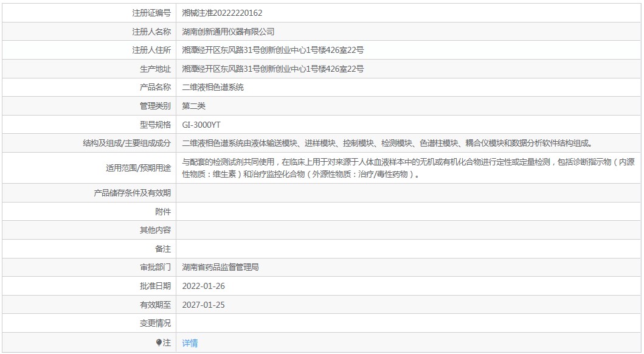
Task: Click the 生产地址 label
Action: (x=155, y=69)
